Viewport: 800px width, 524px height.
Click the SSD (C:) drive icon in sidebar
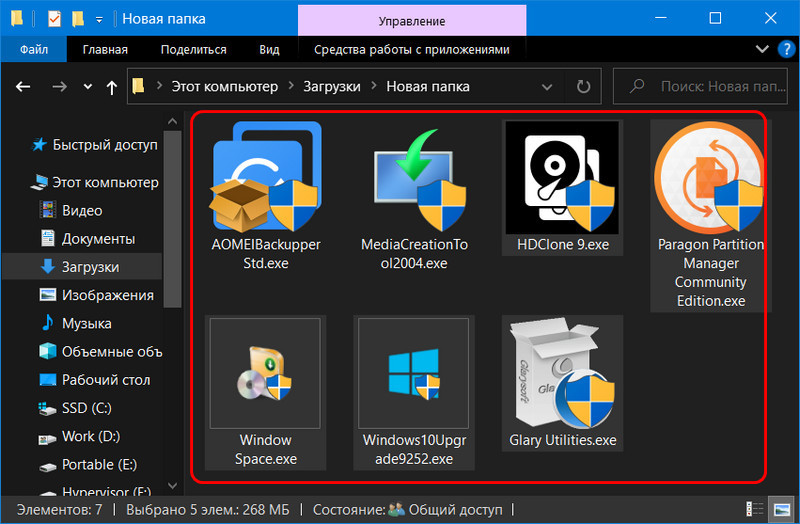click(x=47, y=408)
